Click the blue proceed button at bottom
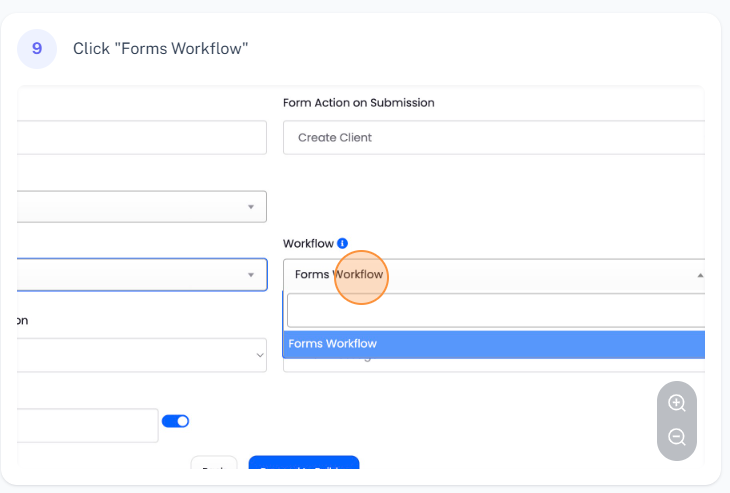Image resolution: width=730 pixels, height=493 pixels. (303, 463)
